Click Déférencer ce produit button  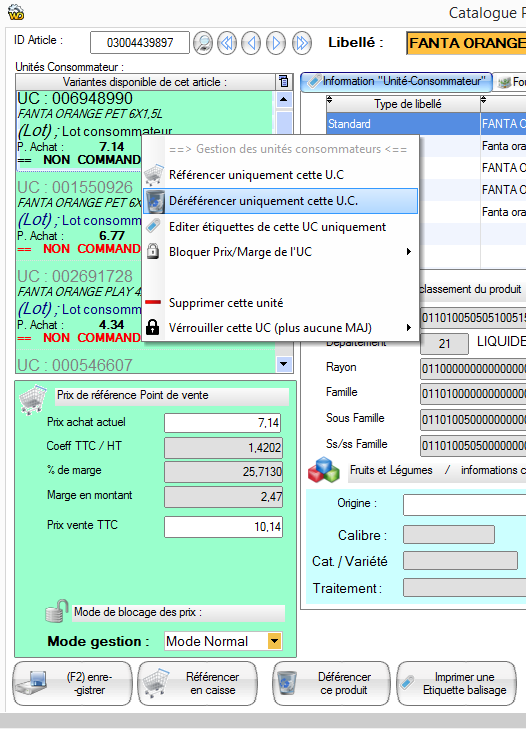point(331,683)
